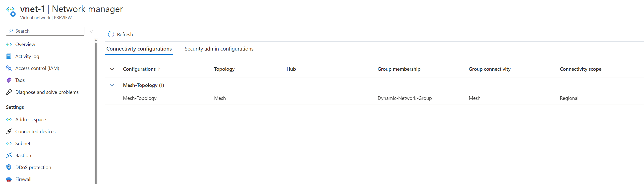Collapse all rows via header chevron
The height and width of the screenshot is (184, 644).
coord(112,69)
